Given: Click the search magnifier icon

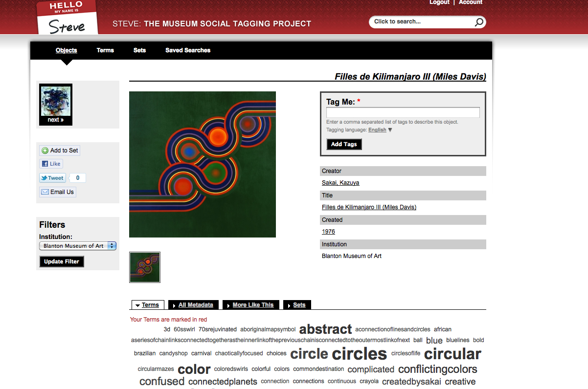Looking at the screenshot, I should pos(479,22).
